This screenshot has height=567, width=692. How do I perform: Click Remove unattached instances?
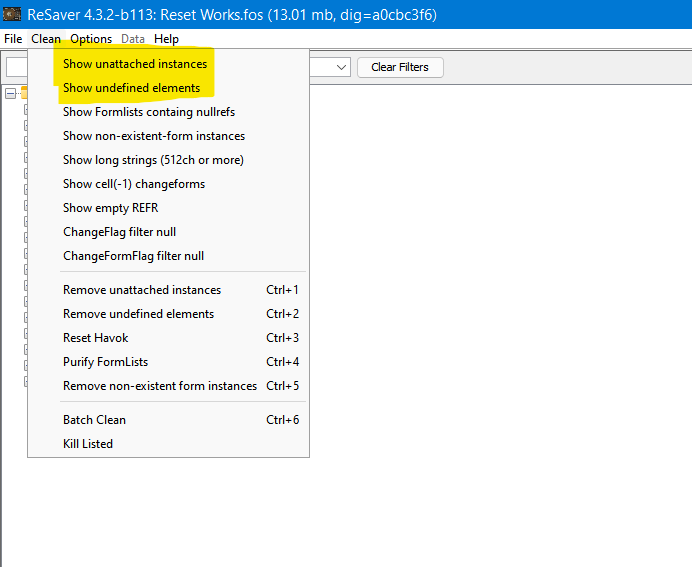[142, 290]
